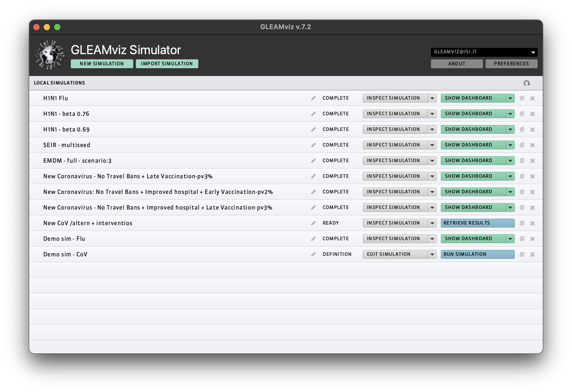Open Inspect Simulation arrow for New CoV /altern
572x392 pixels.
pos(432,223)
